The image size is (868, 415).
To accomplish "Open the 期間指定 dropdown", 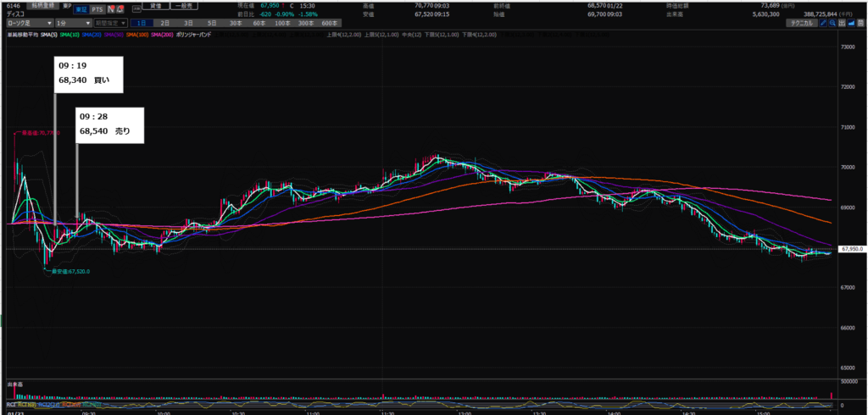I will (111, 23).
